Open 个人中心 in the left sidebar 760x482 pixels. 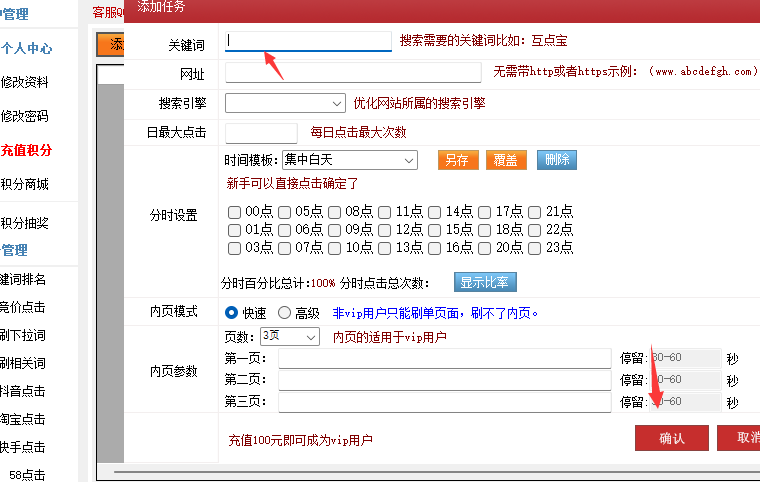[x=26, y=48]
